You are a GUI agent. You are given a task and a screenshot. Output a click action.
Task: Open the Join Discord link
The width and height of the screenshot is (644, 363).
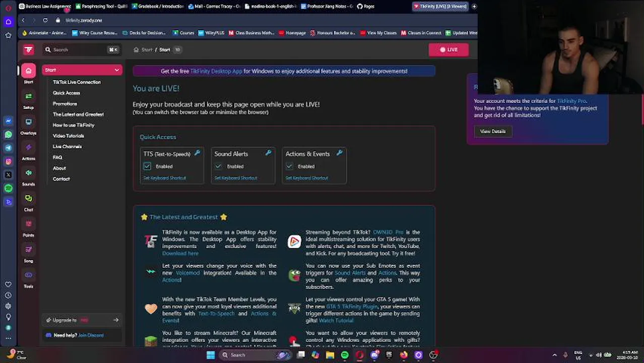[91, 335]
